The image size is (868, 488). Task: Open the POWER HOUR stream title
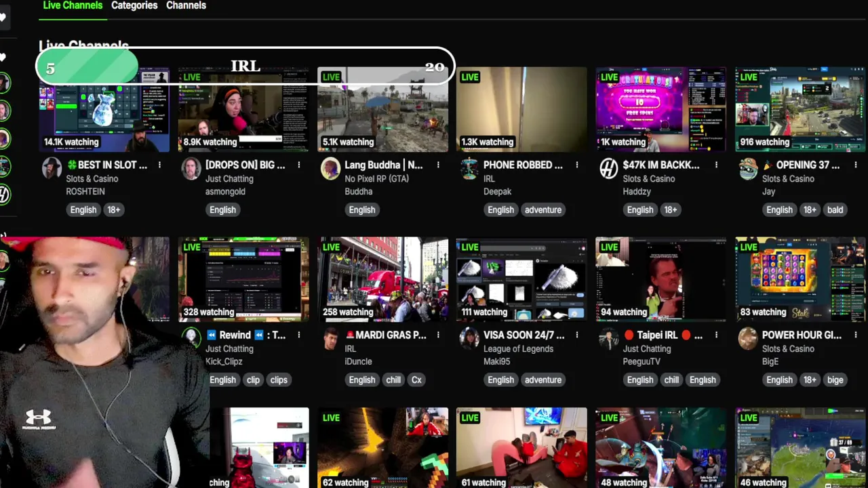802,335
